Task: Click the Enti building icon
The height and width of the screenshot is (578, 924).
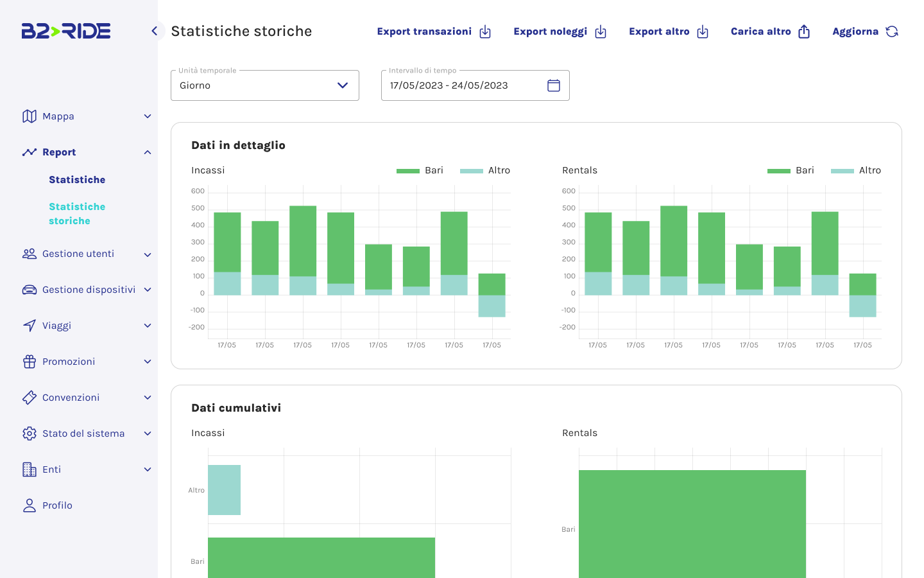Action: [x=30, y=469]
